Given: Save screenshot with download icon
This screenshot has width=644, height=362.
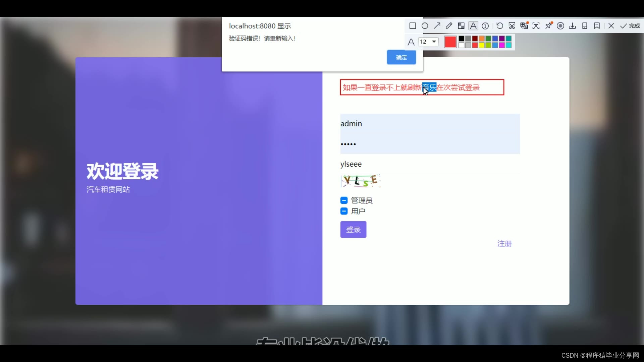Looking at the screenshot, I should point(573,26).
